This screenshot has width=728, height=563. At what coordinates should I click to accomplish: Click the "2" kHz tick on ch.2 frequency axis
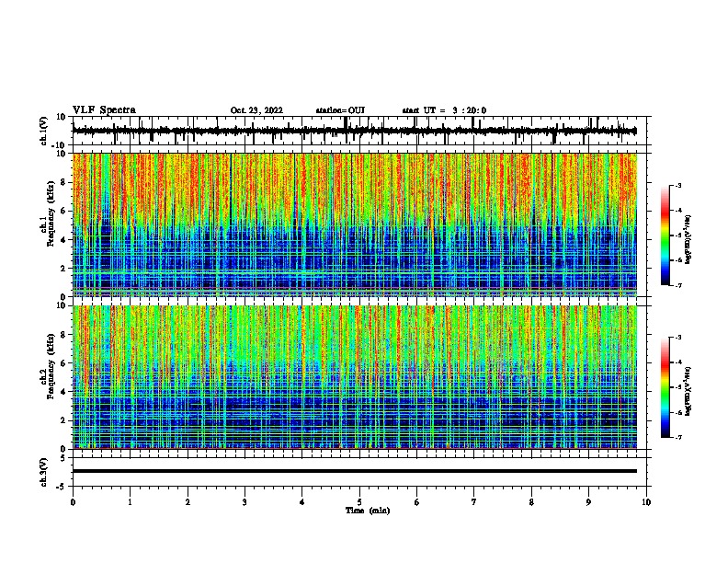tap(64, 420)
